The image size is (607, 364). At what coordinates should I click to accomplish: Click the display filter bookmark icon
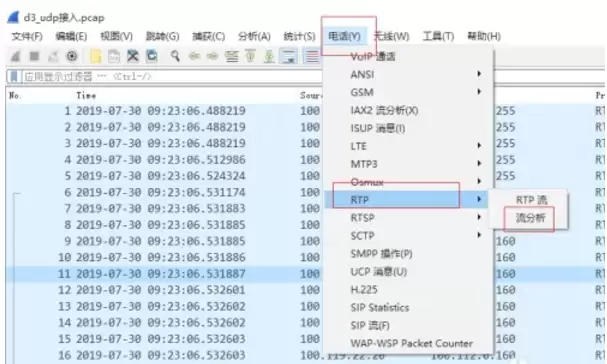[x=14, y=76]
